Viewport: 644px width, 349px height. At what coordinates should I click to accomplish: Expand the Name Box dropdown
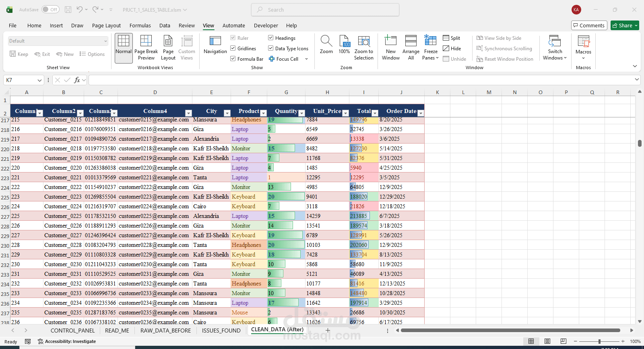[39, 80]
